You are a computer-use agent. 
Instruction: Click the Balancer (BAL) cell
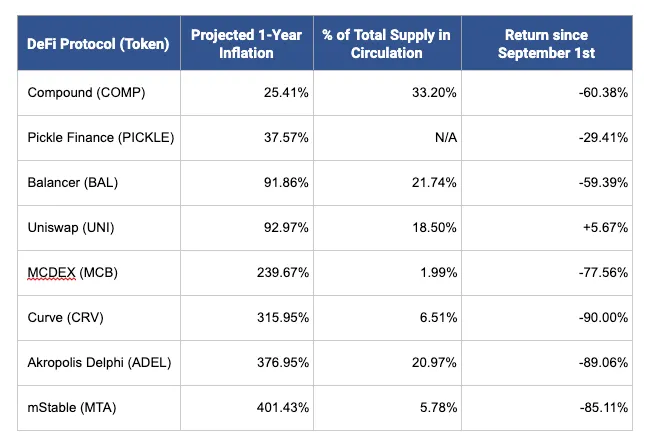[x=70, y=182]
